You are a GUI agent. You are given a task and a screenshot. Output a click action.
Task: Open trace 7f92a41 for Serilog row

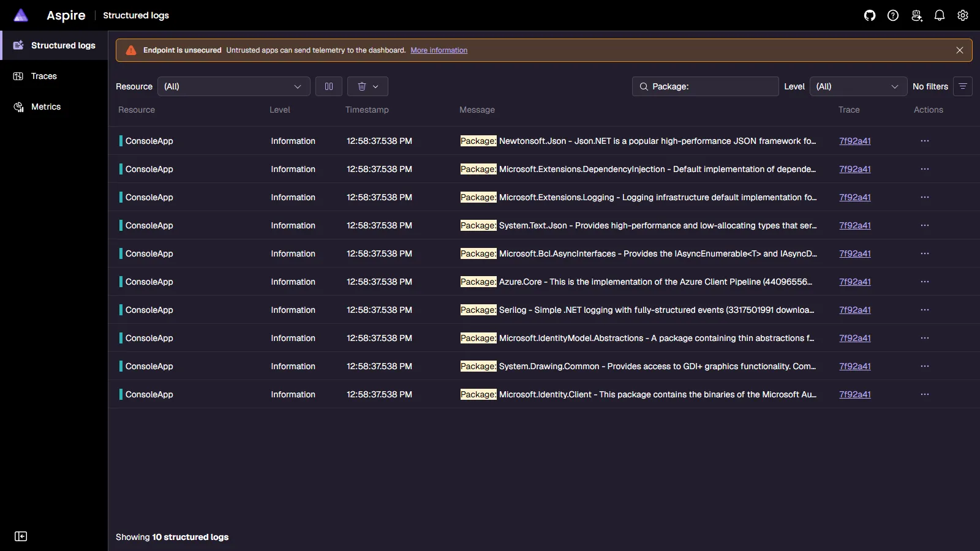tap(855, 310)
